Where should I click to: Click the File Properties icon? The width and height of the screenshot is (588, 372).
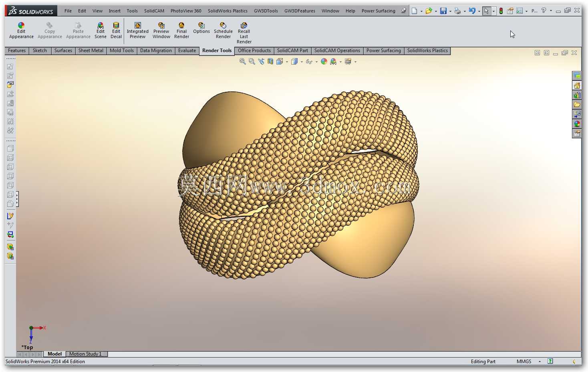(x=510, y=11)
